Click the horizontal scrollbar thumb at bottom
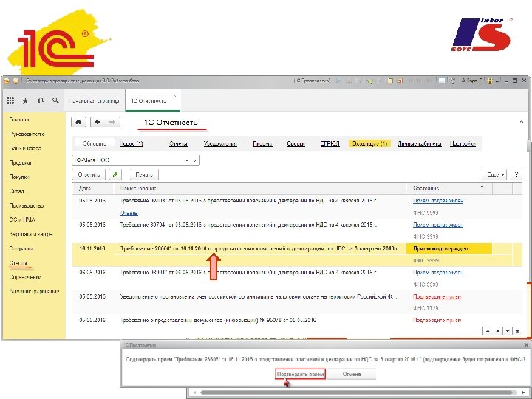This screenshot has height=399, width=532. (x=356, y=392)
